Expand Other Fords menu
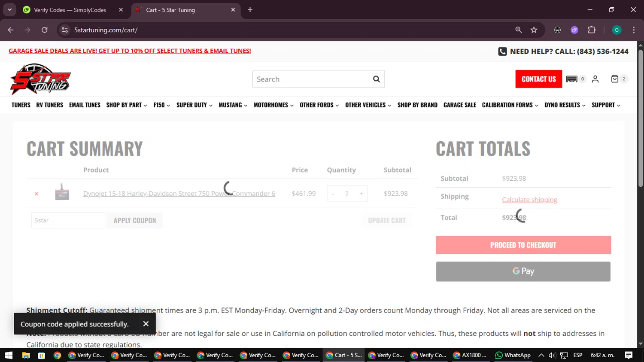This screenshot has width=644, height=362. [319, 105]
